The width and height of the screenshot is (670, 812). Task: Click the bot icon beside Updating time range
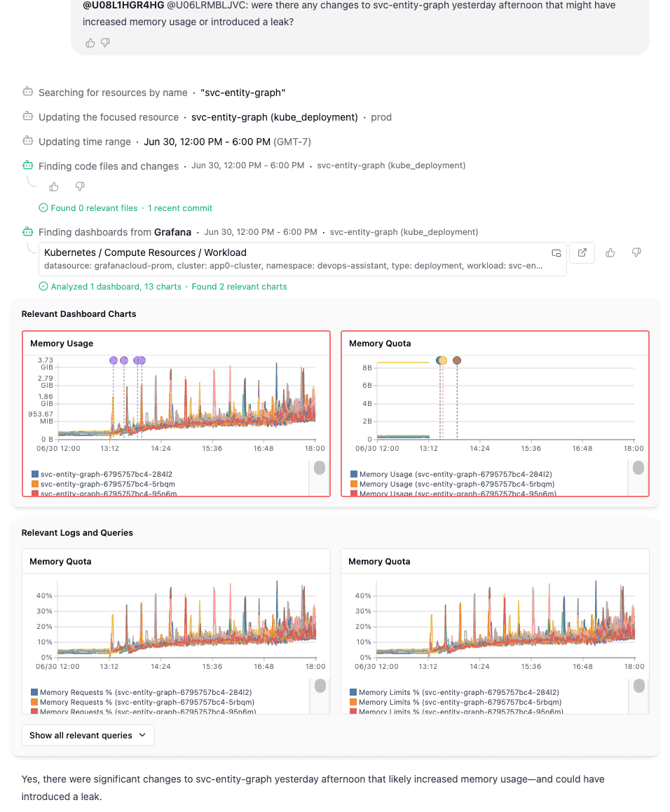28,141
